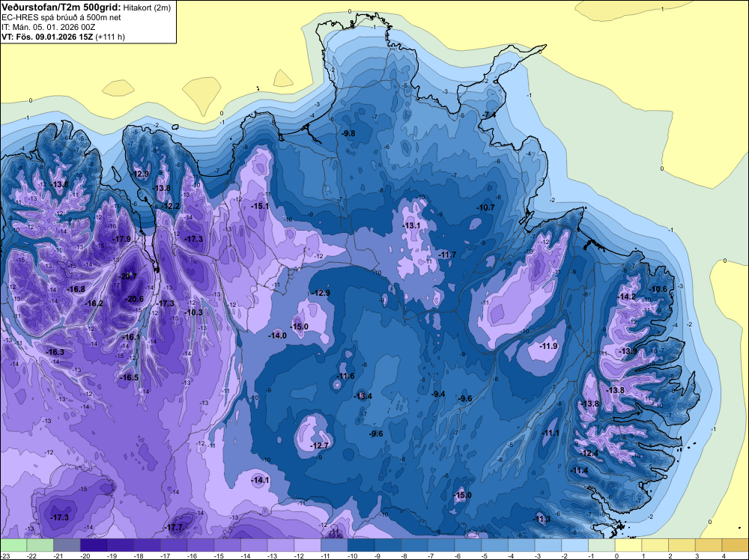Pick the pale green legend swatch between -1 and 0
Screen dimensions: 749x560
click(601, 544)
